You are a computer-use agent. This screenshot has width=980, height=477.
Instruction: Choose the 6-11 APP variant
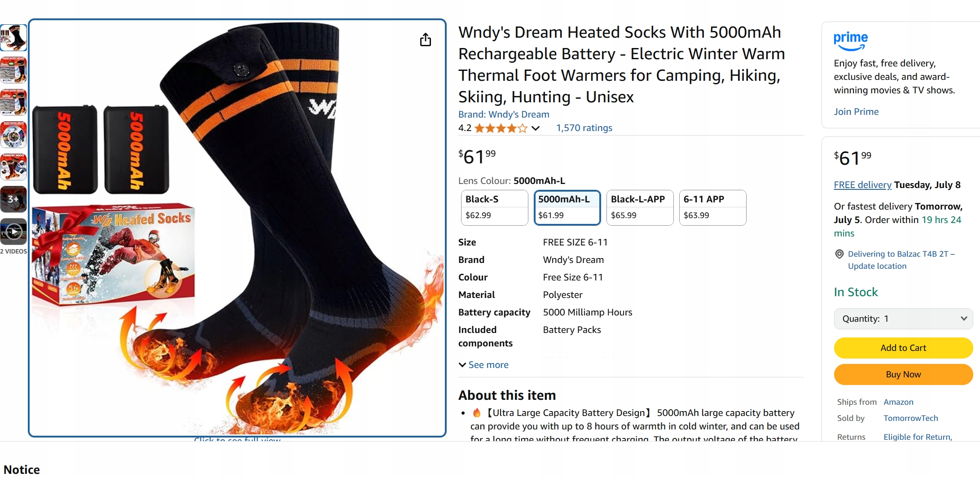(712, 207)
